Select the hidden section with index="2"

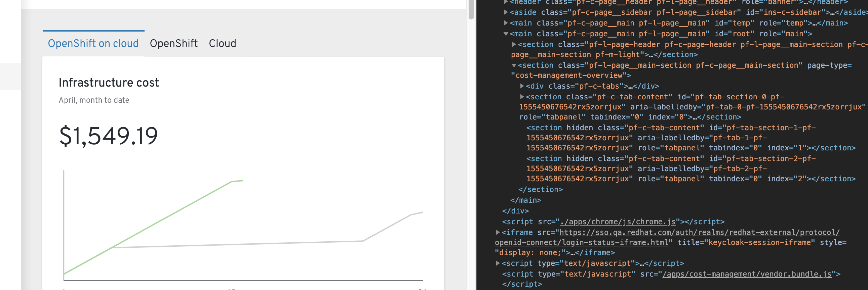pyautogui.click(x=691, y=169)
